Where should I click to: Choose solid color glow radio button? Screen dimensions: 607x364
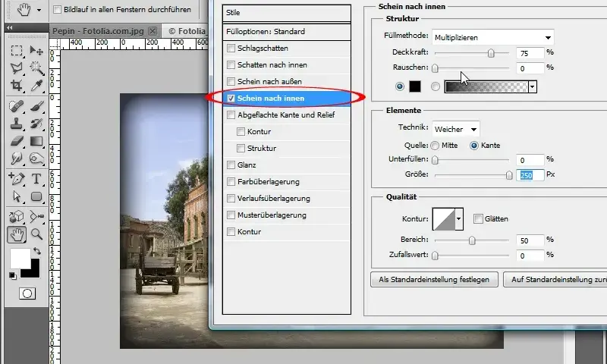tap(400, 86)
